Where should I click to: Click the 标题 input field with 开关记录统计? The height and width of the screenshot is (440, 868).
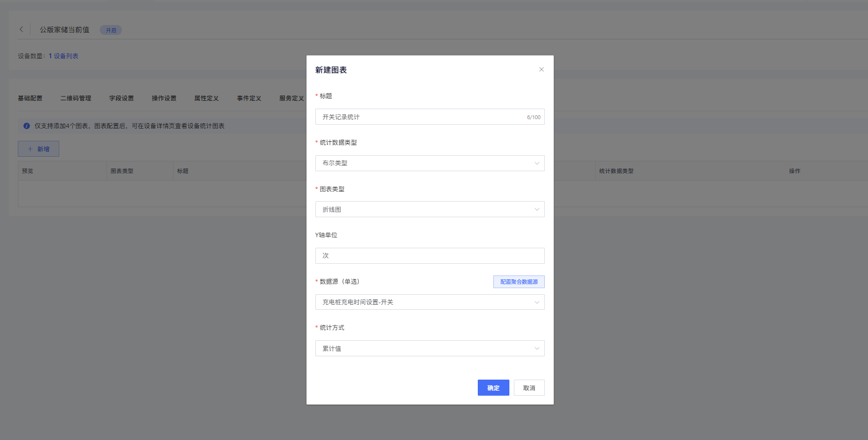[421, 117]
